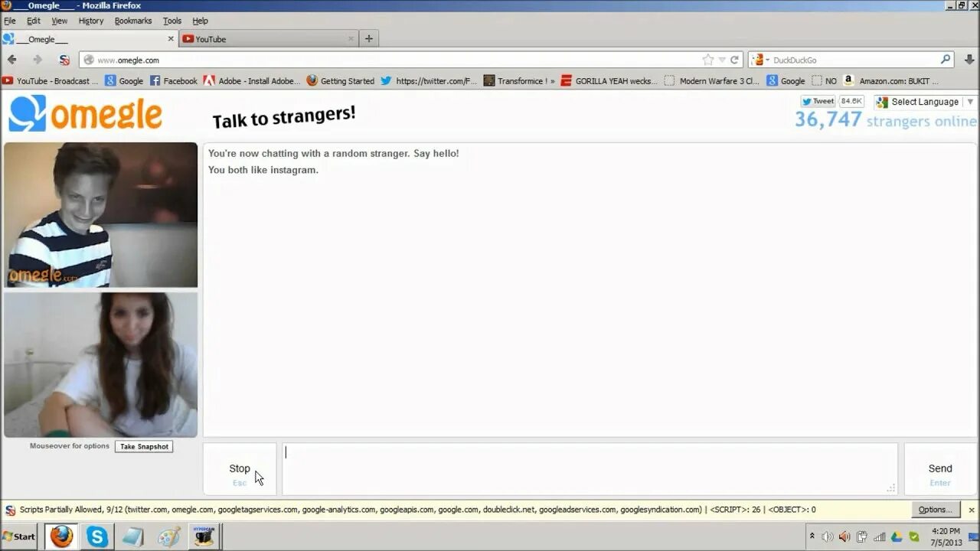Open the Tools menu
Screen dimensions: 980x551
pyautogui.click(x=172, y=21)
